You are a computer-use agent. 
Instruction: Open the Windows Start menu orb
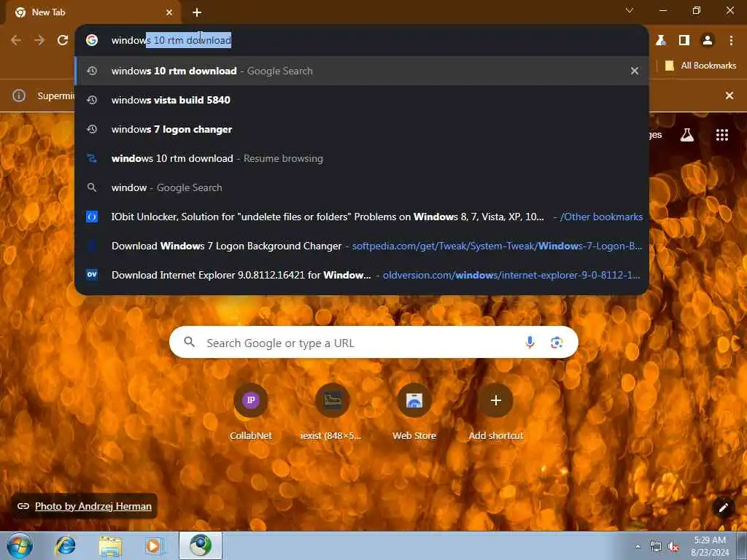point(20,545)
